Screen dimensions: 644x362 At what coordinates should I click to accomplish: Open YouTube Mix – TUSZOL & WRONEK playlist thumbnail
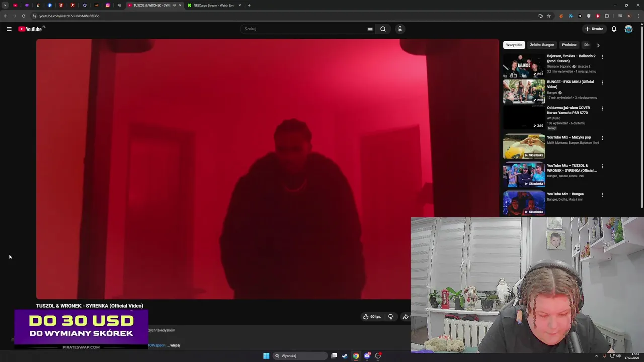524,174
